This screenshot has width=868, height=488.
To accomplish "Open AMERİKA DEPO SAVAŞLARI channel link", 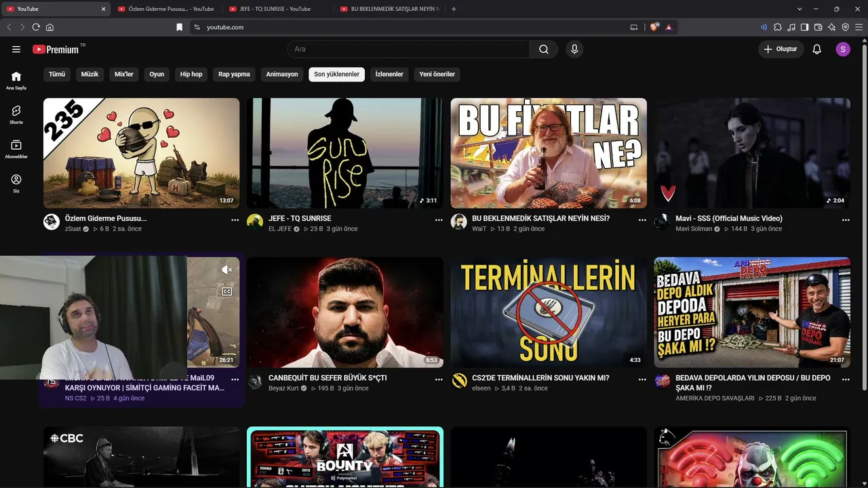I will coord(715,399).
